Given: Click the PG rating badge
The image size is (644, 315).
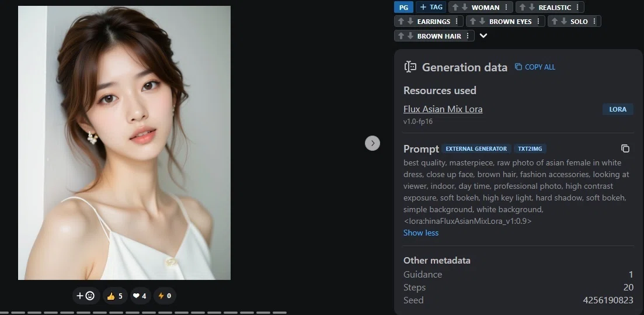Looking at the screenshot, I should [403, 8].
